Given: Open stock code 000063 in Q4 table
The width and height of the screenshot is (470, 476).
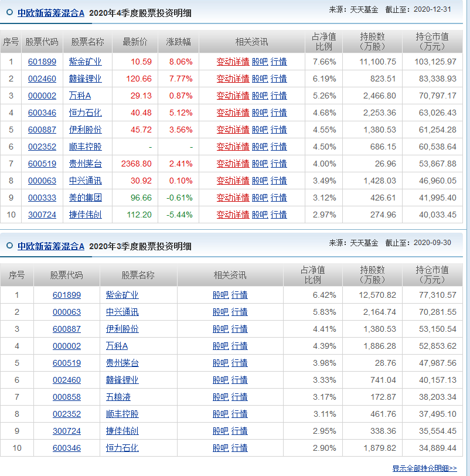Looking at the screenshot, I should tap(42, 181).
